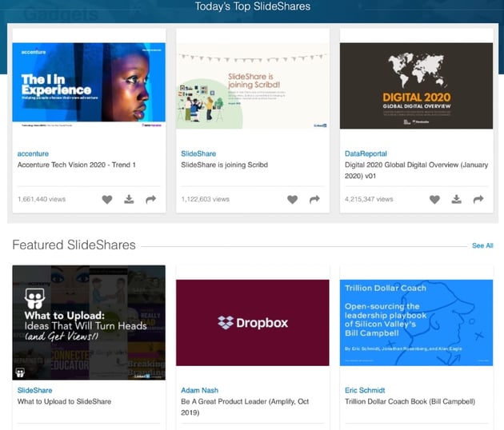This screenshot has height=430, width=504.
Task: Open the 'What to Upload to SlideShare' title
Action: click(64, 401)
